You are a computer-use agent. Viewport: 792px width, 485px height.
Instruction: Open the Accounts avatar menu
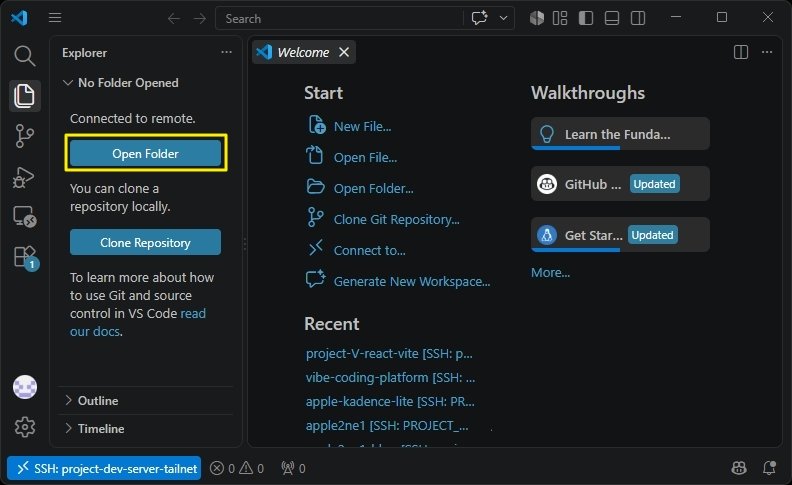24,387
